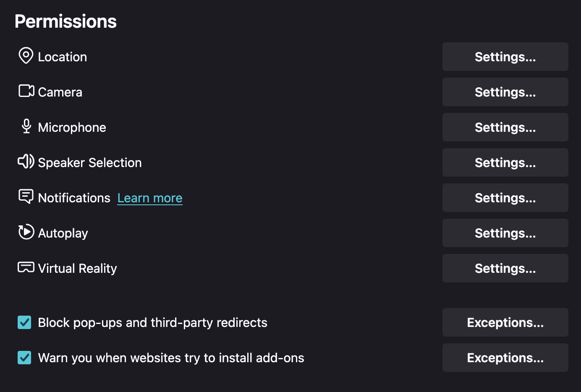Click the Virtual Reality headset icon
The image size is (581, 392).
pos(26,267)
